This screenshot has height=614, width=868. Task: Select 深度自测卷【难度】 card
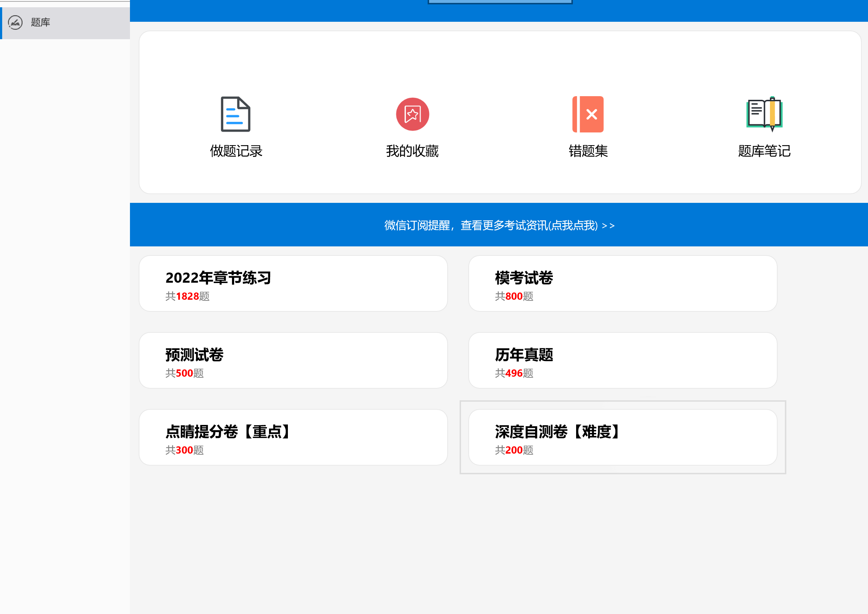point(623,437)
